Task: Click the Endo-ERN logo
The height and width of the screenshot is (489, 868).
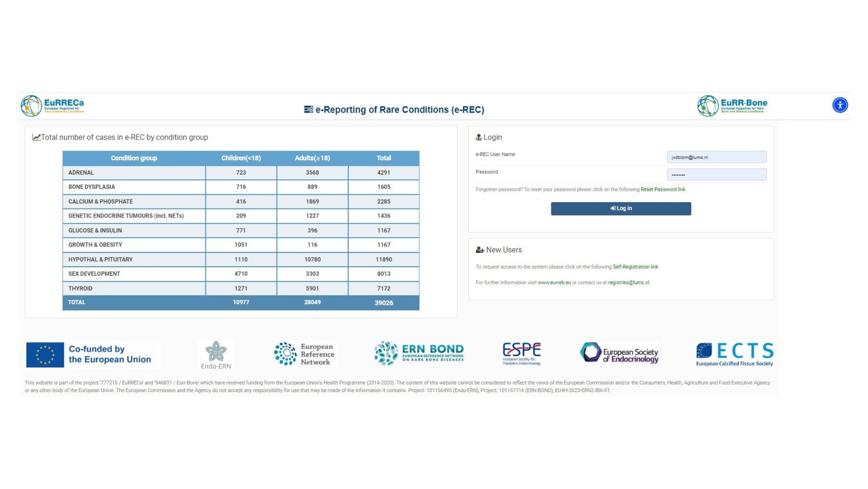Action: (216, 355)
